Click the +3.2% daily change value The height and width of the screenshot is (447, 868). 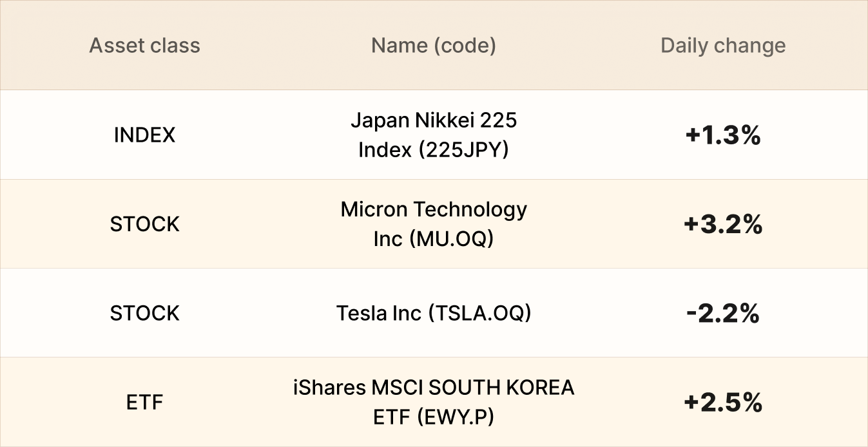(x=723, y=225)
